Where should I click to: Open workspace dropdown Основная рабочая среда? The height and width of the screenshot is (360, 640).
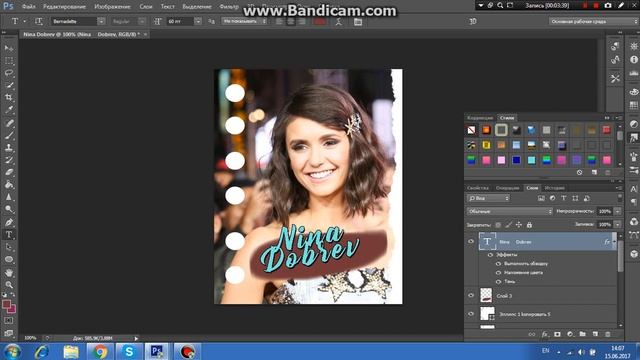(x=594, y=21)
